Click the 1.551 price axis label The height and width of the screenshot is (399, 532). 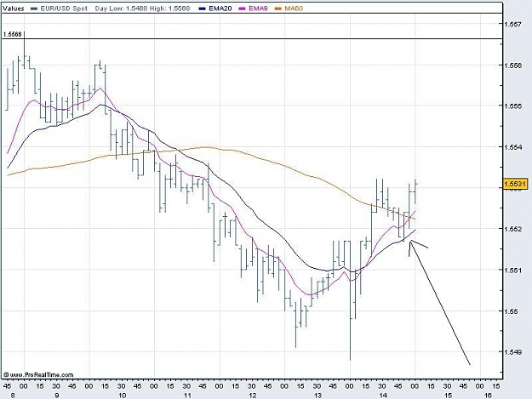pos(512,271)
